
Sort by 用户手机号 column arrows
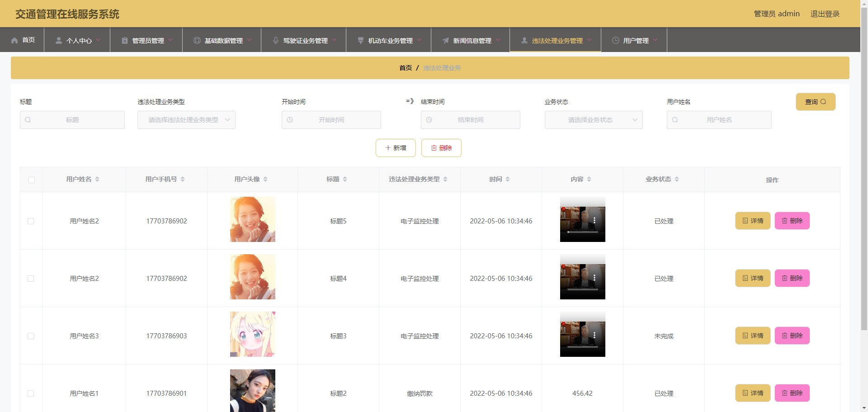[x=183, y=180]
